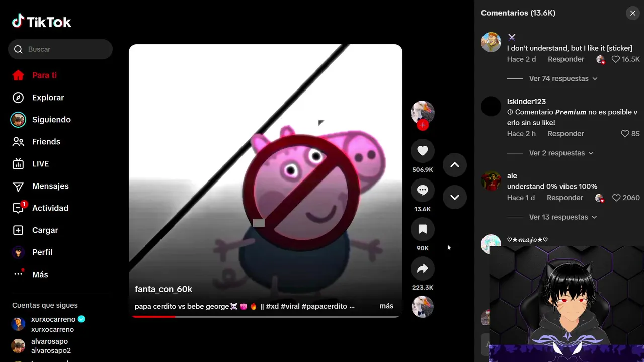Share the video with arrow button

coord(423,268)
